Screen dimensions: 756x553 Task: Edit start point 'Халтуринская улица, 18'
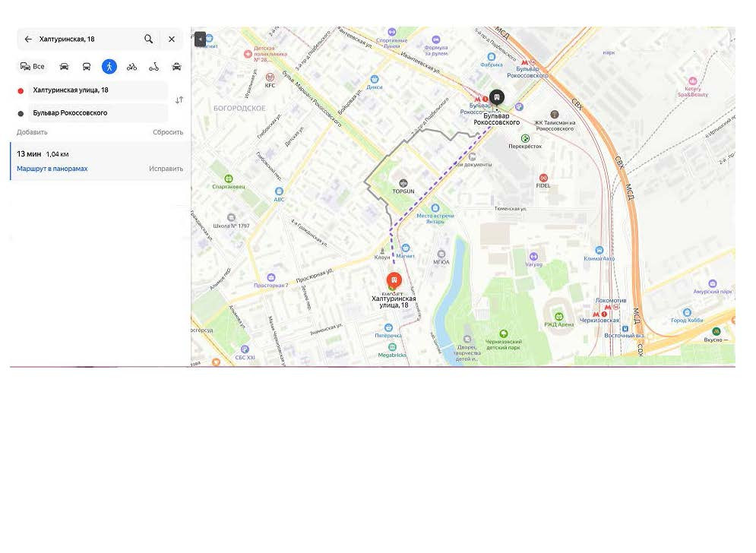click(98, 90)
